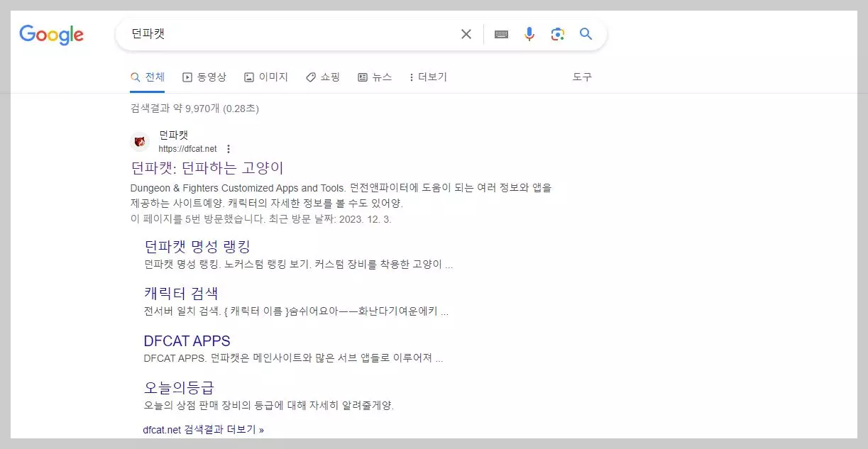868x449 pixels.
Task: Open the 도구 search tools
Action: [x=582, y=77]
